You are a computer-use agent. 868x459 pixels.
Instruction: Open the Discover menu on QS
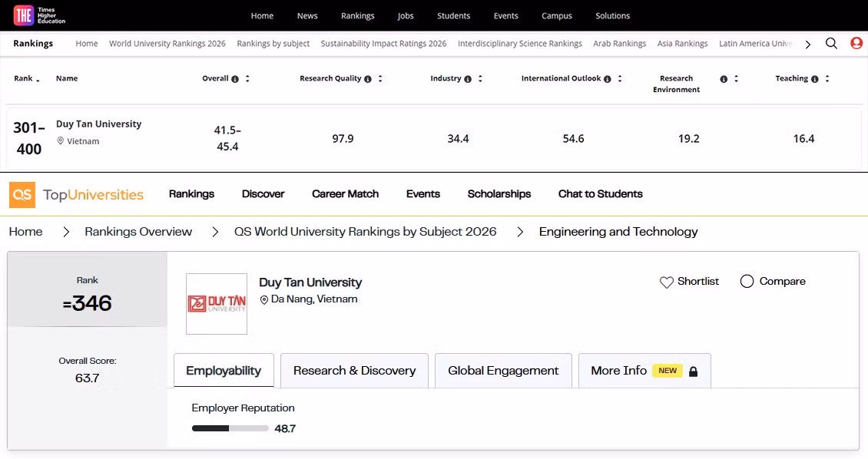(x=263, y=194)
